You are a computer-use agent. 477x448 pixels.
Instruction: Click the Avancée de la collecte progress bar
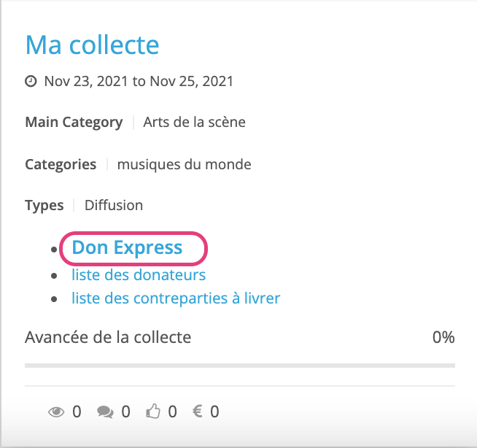pos(240,366)
